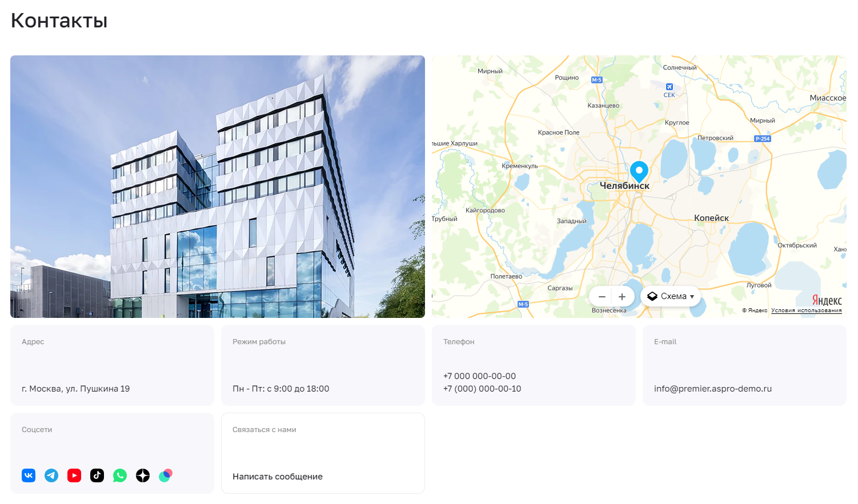Expand the Схема map type dropdown
The width and height of the screenshot is (858, 504).
(671, 296)
